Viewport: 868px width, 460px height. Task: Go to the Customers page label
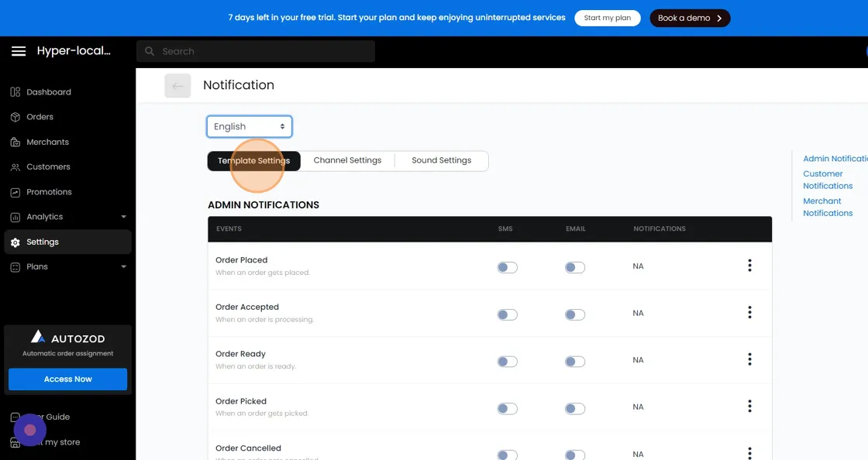click(x=48, y=166)
